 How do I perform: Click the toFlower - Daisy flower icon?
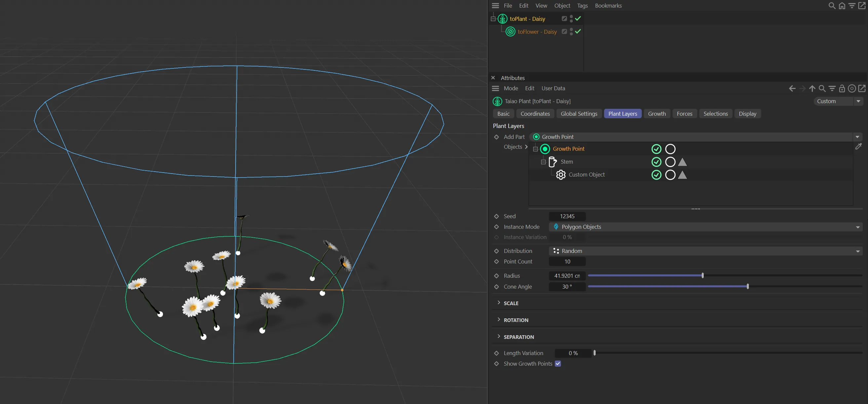click(x=510, y=32)
